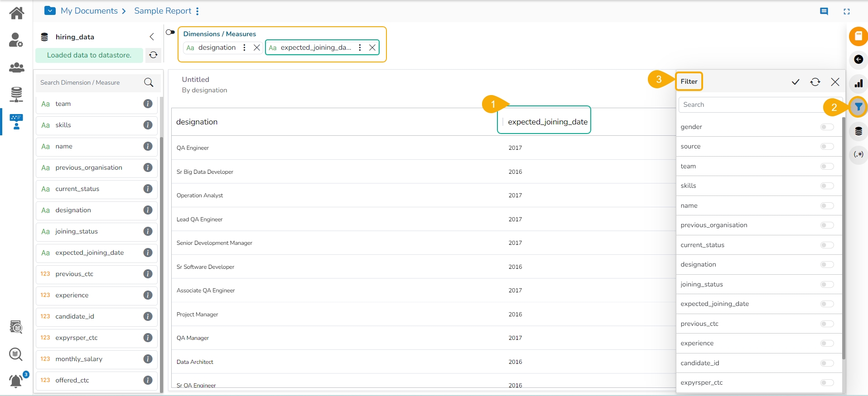Click the Search Dimension / Measure field

point(91,82)
